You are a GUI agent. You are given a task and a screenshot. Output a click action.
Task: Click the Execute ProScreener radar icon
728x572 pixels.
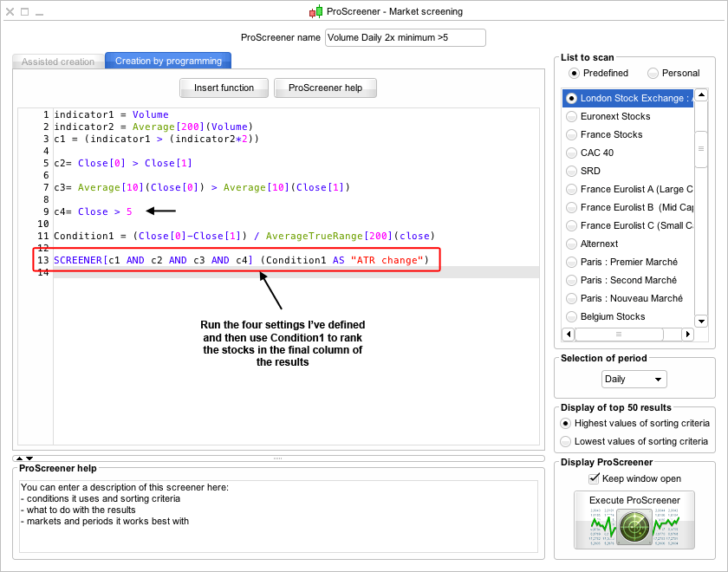click(x=634, y=527)
